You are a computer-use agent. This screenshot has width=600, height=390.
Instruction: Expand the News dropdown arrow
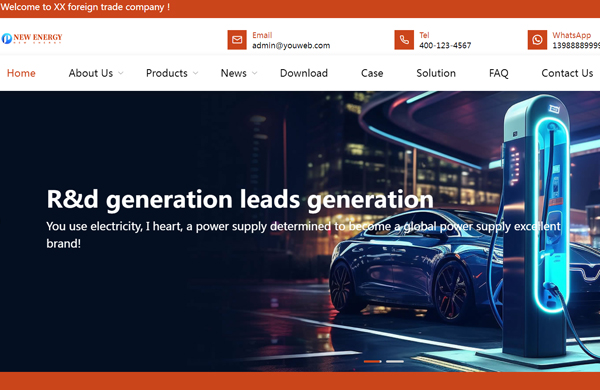(254, 73)
